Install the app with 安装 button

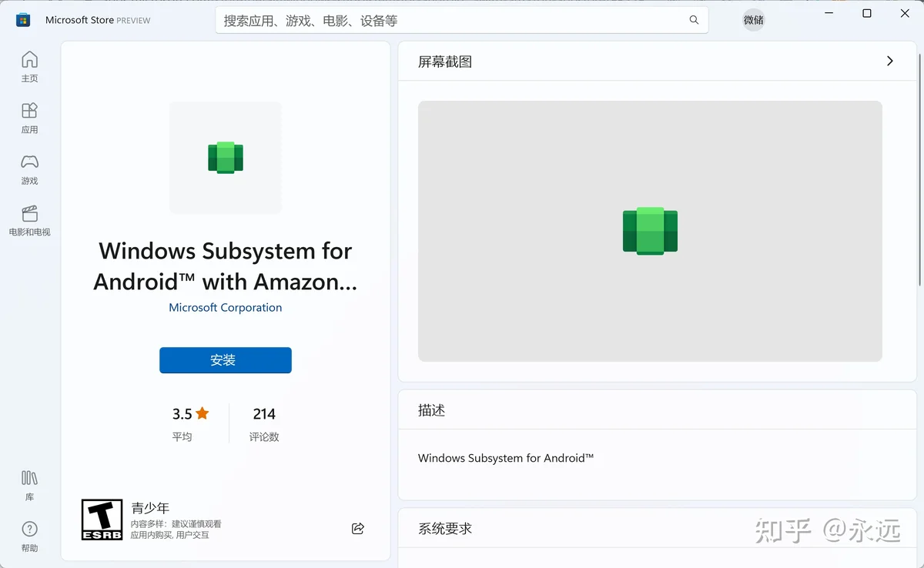tap(226, 360)
